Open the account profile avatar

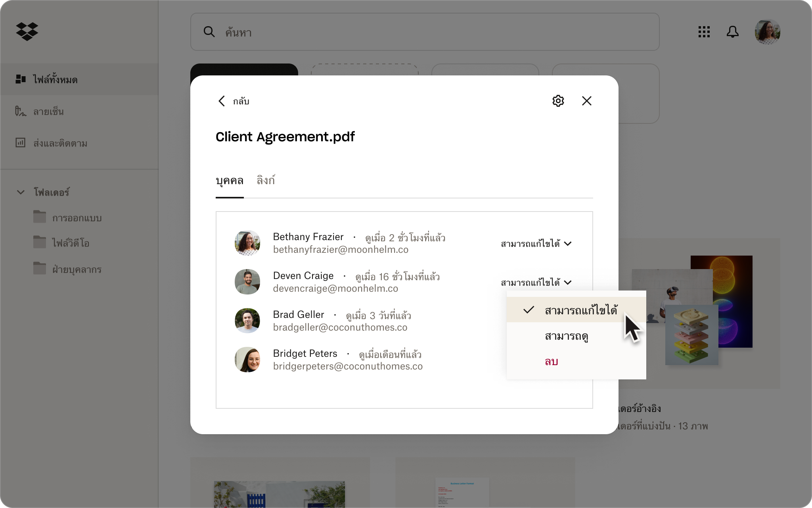767,32
